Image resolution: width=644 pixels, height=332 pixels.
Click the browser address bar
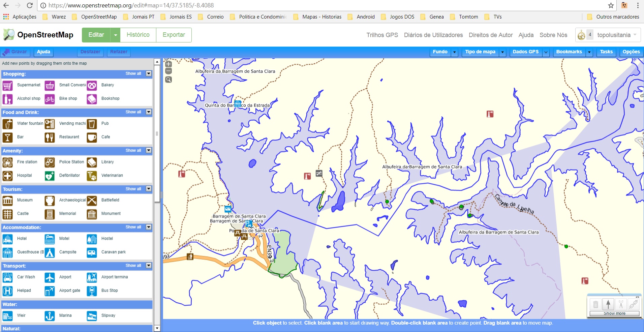click(x=324, y=5)
